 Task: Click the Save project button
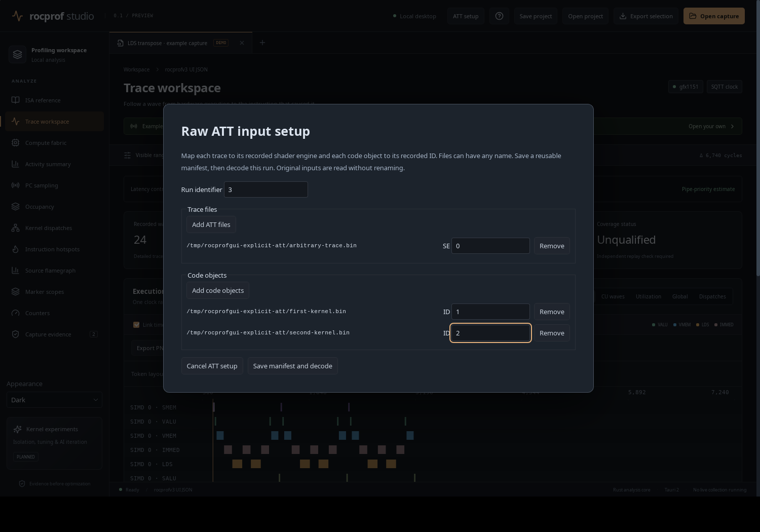pyautogui.click(x=536, y=16)
